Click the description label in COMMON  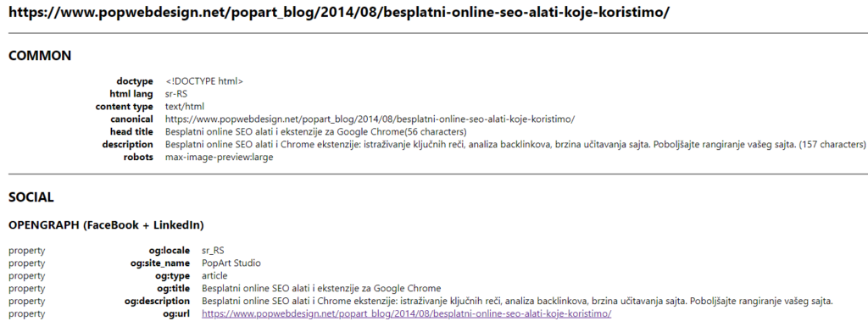coord(127,145)
